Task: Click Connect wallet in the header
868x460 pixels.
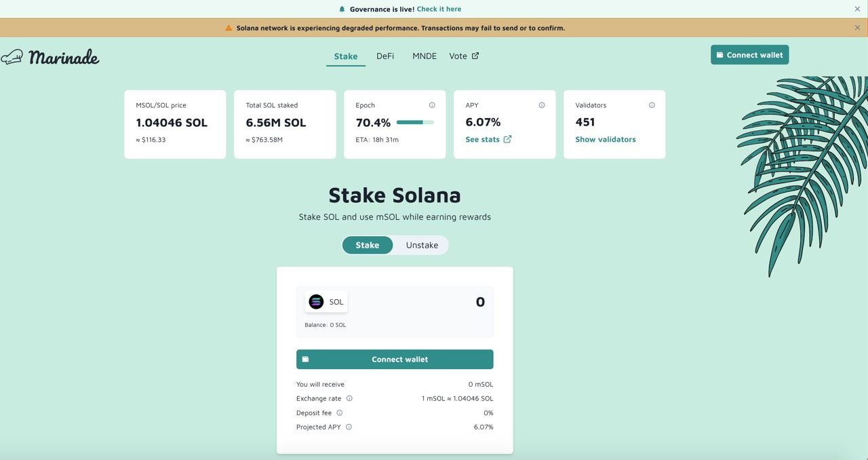Action: tap(749, 55)
